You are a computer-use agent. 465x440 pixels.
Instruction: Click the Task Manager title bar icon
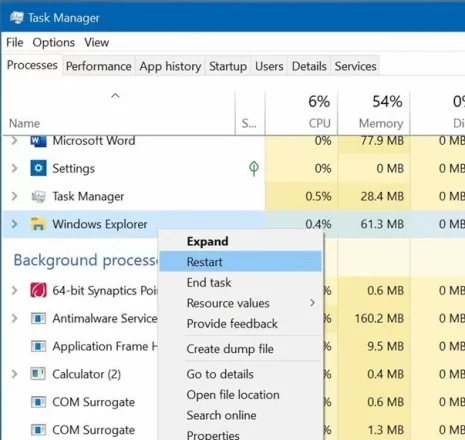[17, 17]
